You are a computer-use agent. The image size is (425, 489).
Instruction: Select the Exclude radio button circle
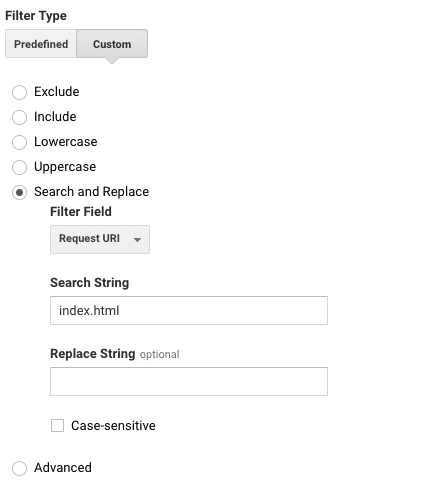pos(19,92)
